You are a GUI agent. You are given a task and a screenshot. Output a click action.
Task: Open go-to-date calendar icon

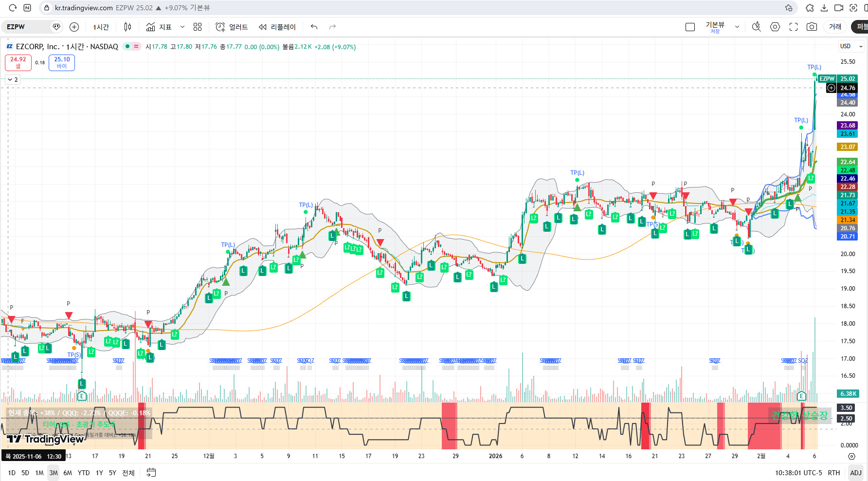(x=151, y=473)
